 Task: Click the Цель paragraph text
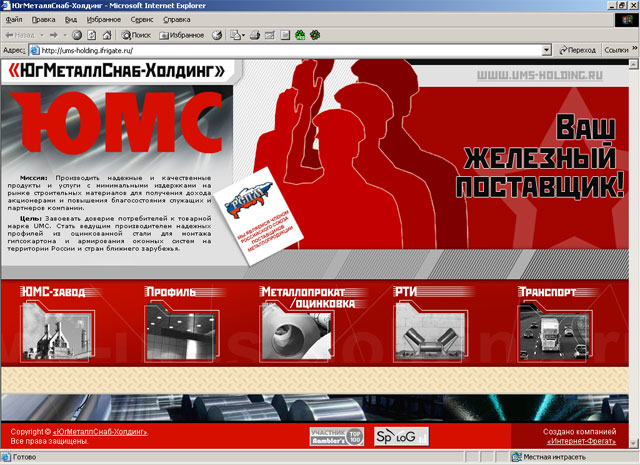(x=109, y=233)
